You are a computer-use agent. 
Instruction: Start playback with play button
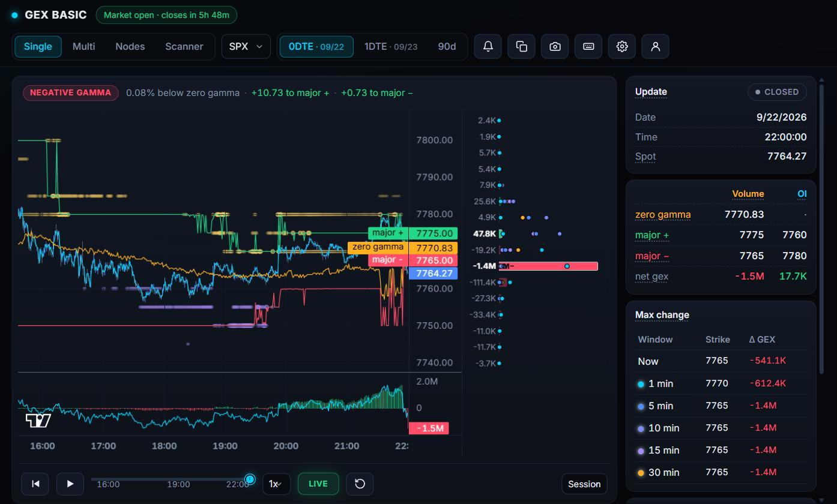(x=70, y=484)
